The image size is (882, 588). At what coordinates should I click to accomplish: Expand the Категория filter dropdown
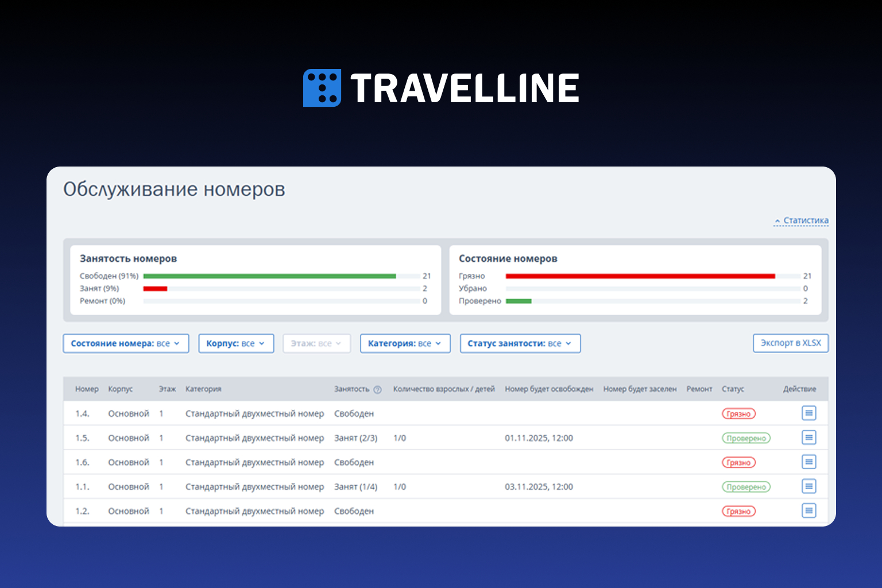click(x=405, y=343)
